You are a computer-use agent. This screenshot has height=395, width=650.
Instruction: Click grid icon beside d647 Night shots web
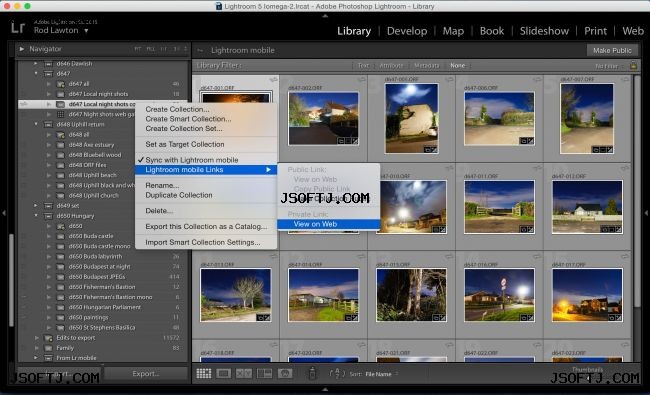click(61, 114)
